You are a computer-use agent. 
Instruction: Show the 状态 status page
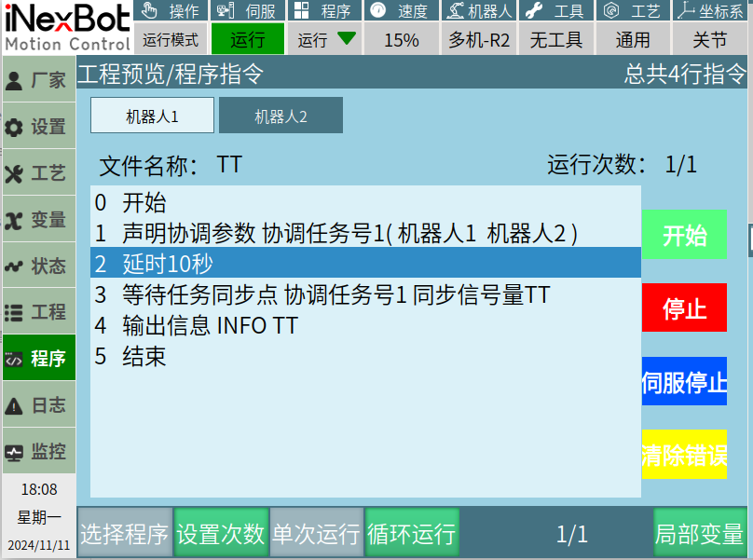pyautogui.click(x=15, y=266)
